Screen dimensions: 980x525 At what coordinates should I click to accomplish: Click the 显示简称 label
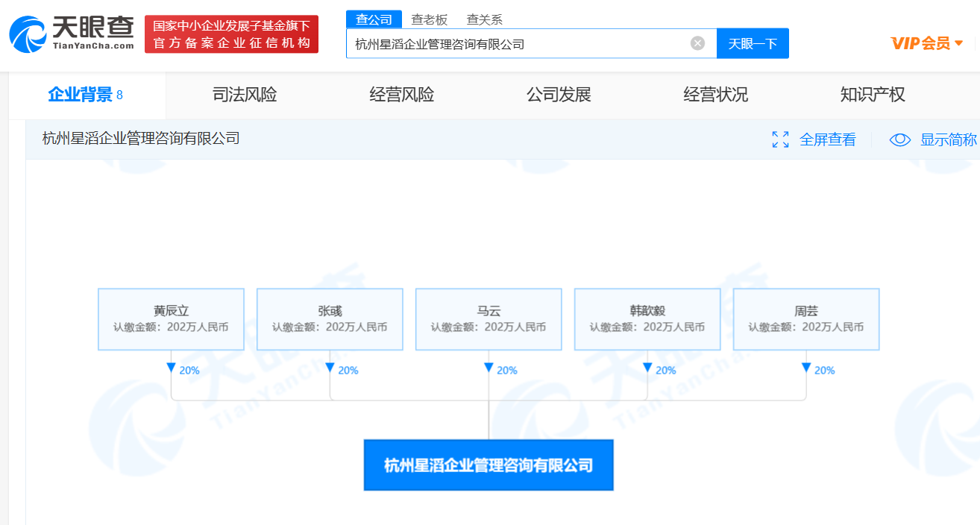[949, 139]
